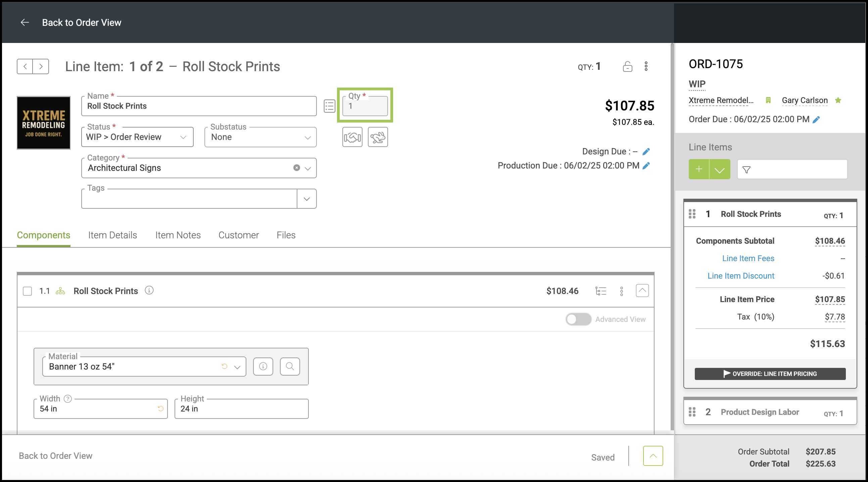Click the unlock padlock icon
The image size is (868, 482).
click(x=627, y=66)
